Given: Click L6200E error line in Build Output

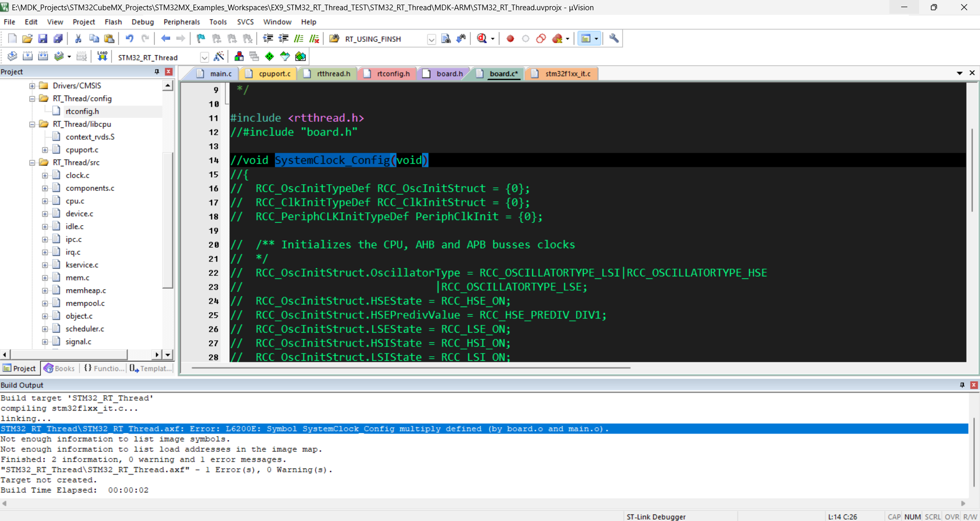Looking at the screenshot, I should click(x=484, y=429).
